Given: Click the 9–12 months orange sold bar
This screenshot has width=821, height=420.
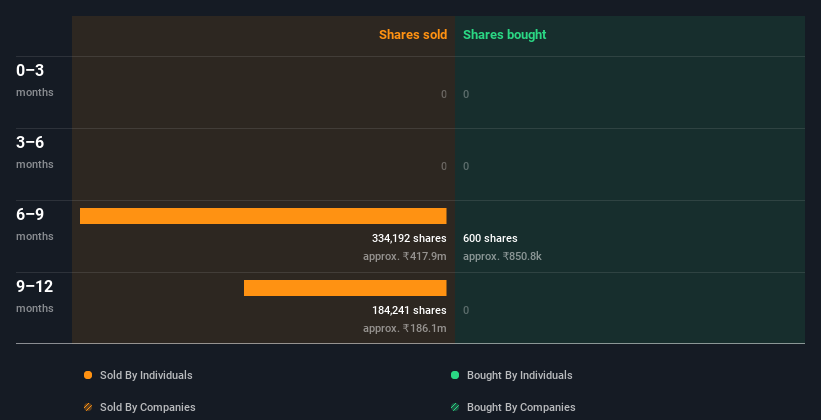Looking at the screenshot, I should point(345,288).
